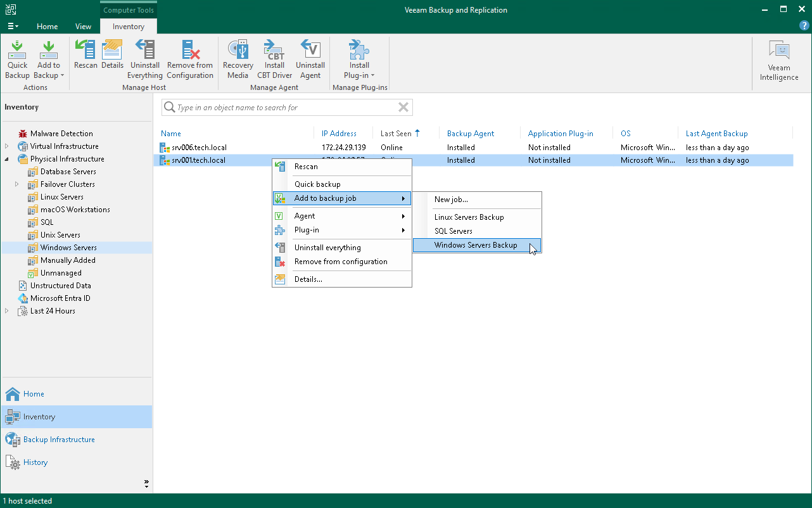Open Veeam Intelligence panel

779,61
